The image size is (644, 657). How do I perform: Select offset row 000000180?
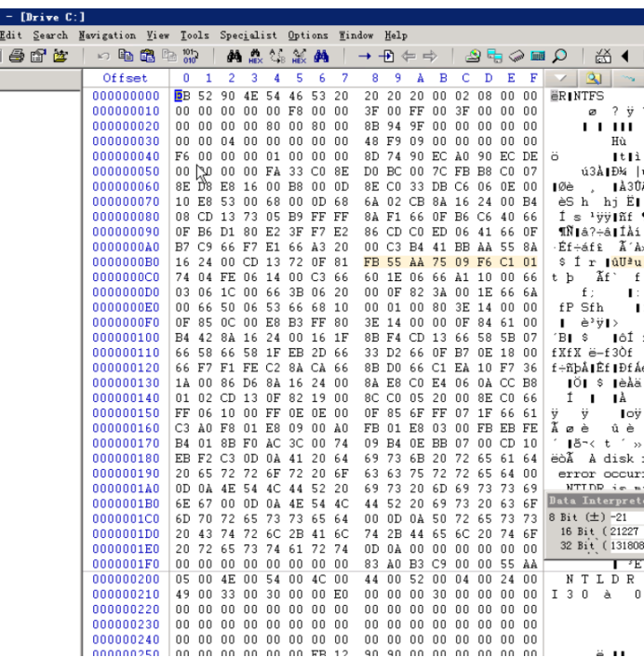126,458
